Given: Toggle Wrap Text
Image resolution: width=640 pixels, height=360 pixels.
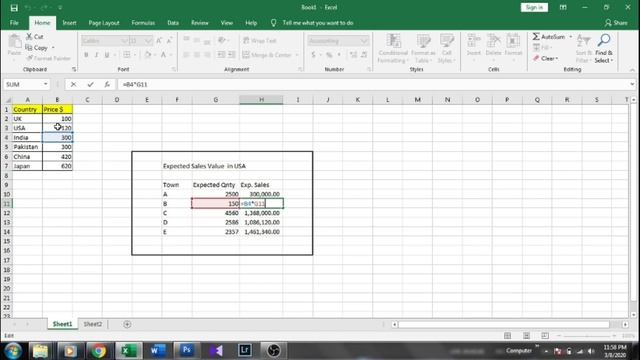Looking at the screenshot, I should click(x=260, y=40).
